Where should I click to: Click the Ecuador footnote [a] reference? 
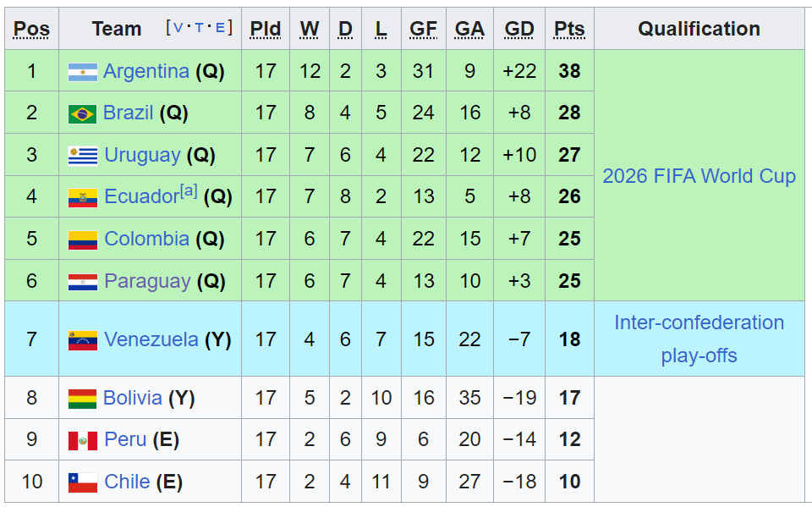pos(188,191)
